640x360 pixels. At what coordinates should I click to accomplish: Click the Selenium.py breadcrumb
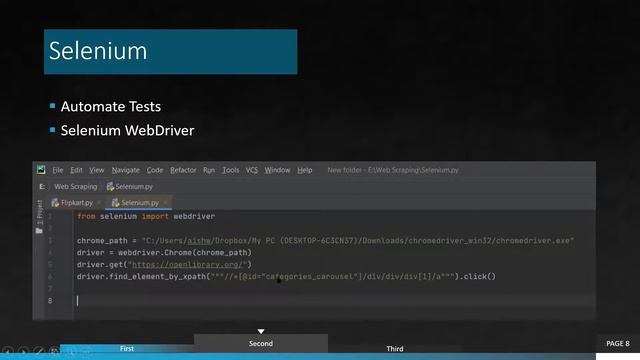130,187
